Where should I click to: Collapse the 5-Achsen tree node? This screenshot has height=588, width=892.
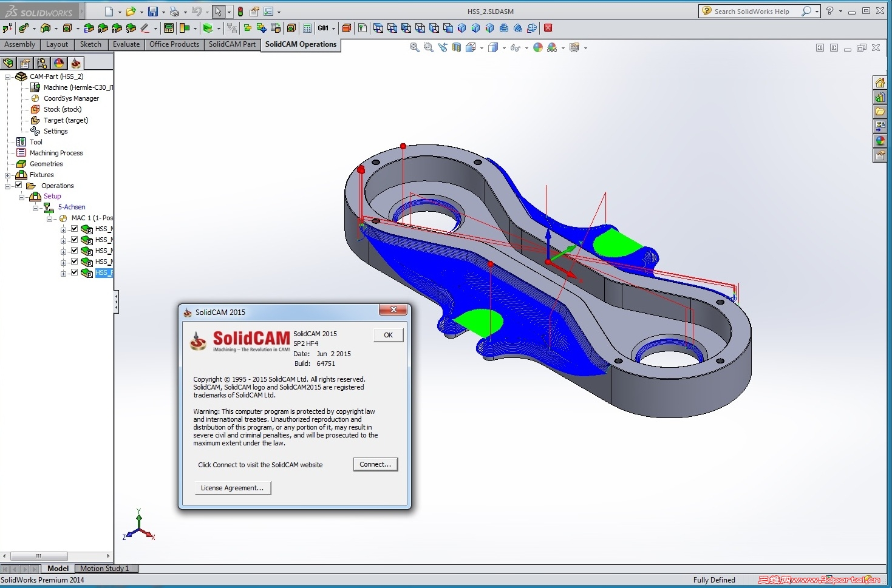click(x=36, y=208)
